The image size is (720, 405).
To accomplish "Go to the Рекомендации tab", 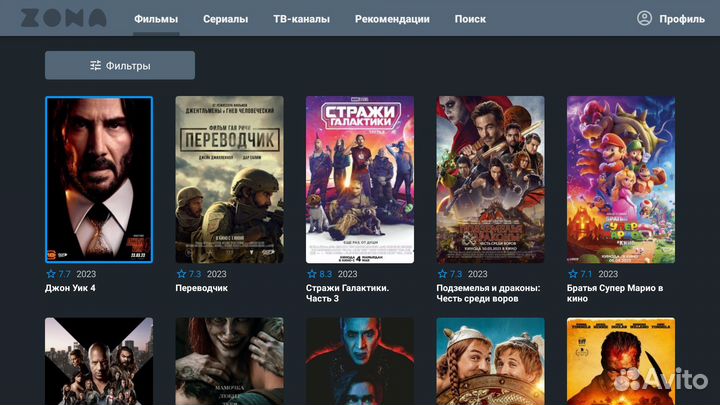I will pos(392,19).
